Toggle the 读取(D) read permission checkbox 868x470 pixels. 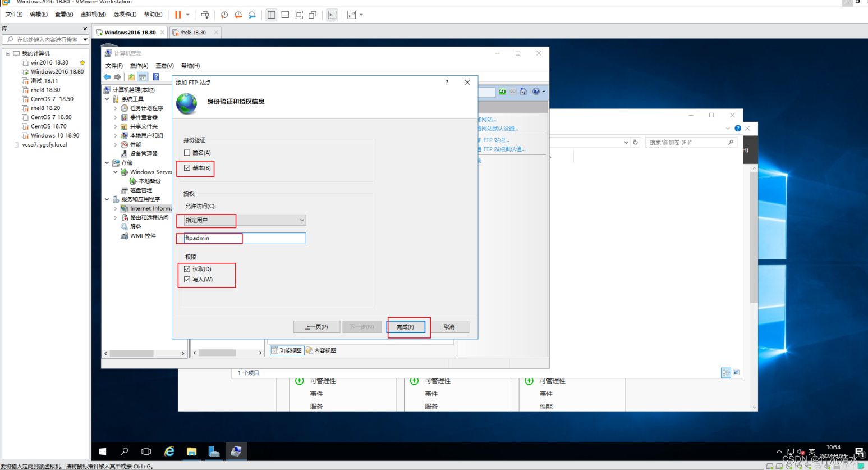click(x=187, y=269)
